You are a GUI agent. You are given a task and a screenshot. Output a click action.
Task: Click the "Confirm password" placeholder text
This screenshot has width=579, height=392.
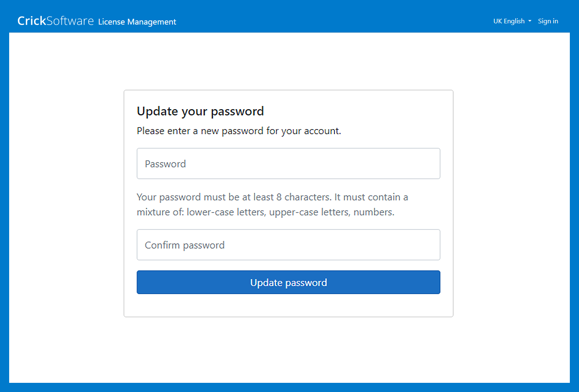(185, 245)
